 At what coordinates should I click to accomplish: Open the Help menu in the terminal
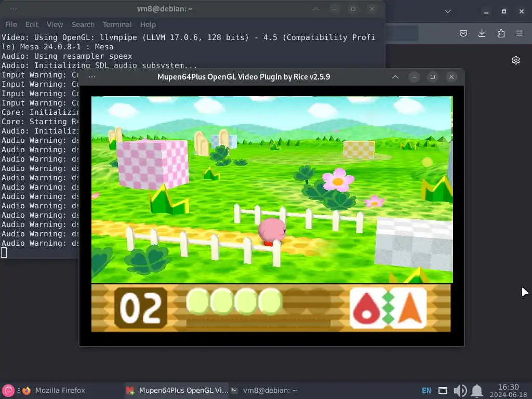[x=148, y=24]
